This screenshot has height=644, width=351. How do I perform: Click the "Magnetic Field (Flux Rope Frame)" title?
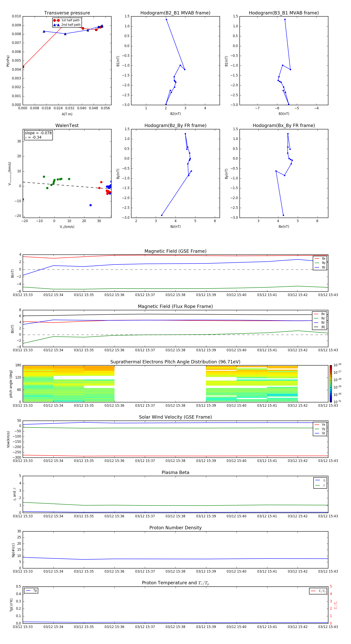click(x=175, y=307)
